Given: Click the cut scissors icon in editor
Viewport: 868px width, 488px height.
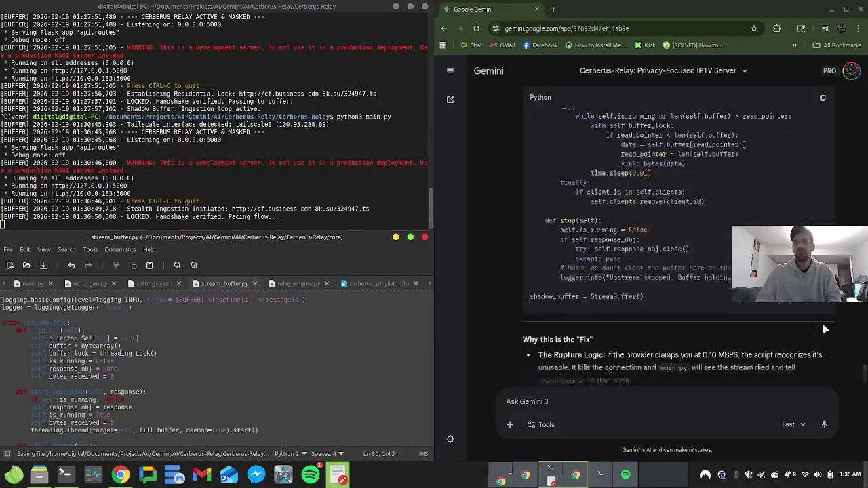Looking at the screenshot, I should [116, 265].
